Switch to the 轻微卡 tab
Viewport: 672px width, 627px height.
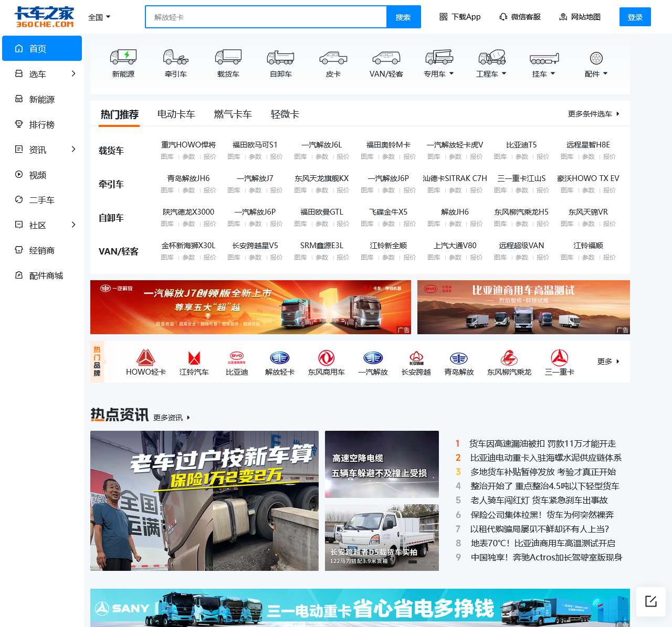[285, 114]
